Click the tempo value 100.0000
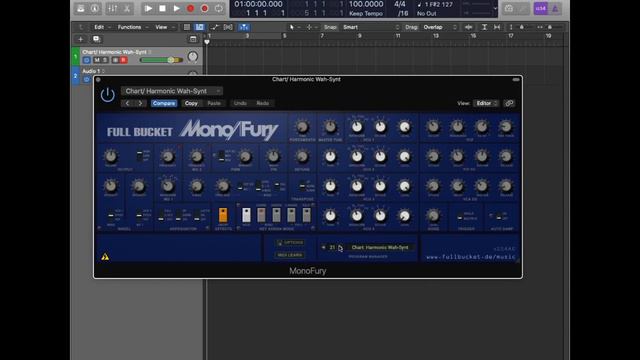Screen dimensions: 640x360 [x=366, y=4]
